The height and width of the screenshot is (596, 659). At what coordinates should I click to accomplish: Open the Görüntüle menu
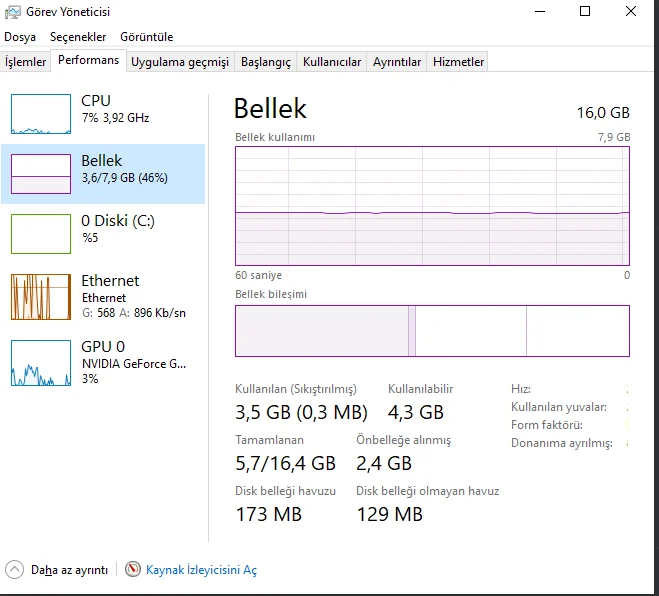(x=146, y=37)
